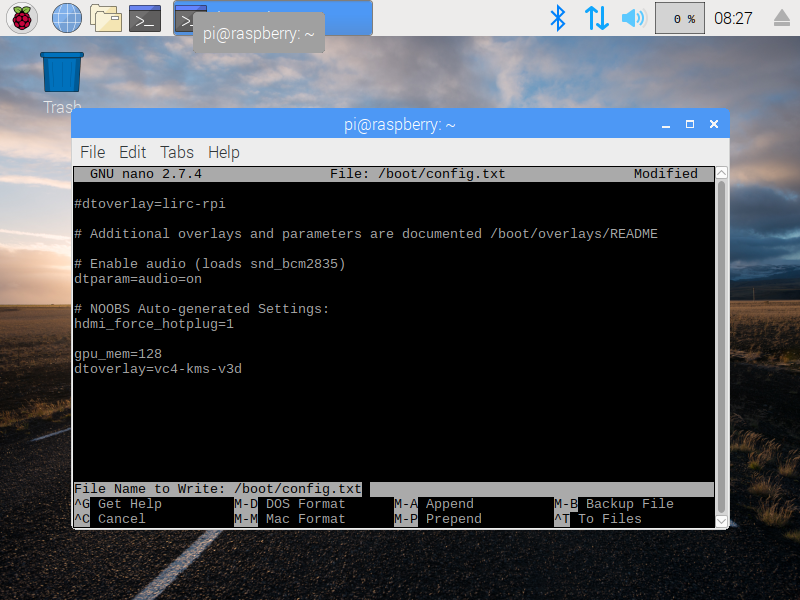This screenshot has height=600, width=800.
Task: Launch Terminal from the taskbar launcher
Action: click(x=145, y=18)
